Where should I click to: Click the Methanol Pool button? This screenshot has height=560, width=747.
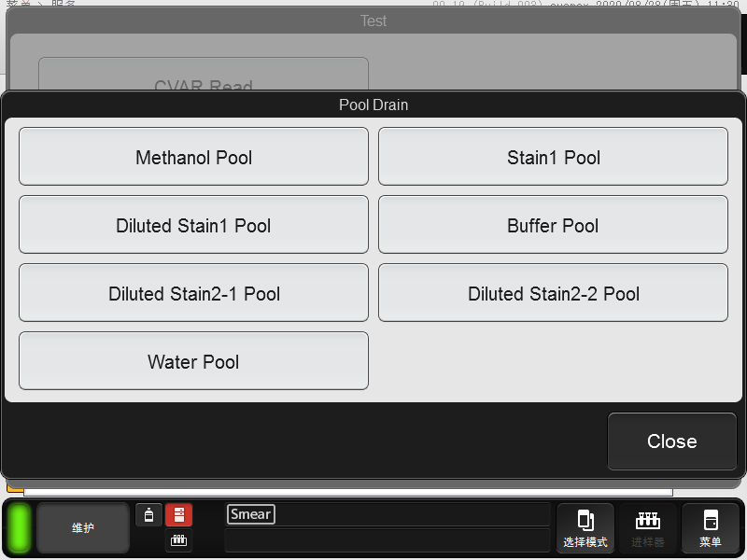click(x=193, y=157)
